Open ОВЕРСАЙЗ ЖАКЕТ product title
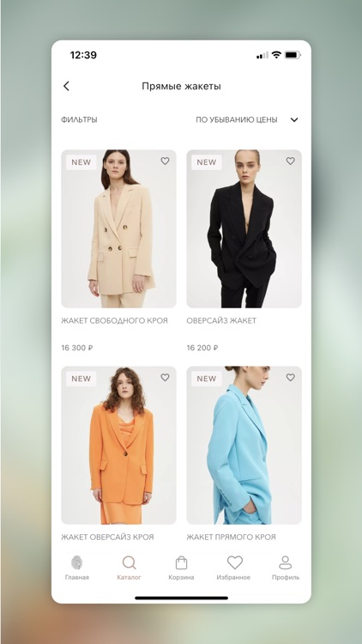 tap(221, 321)
